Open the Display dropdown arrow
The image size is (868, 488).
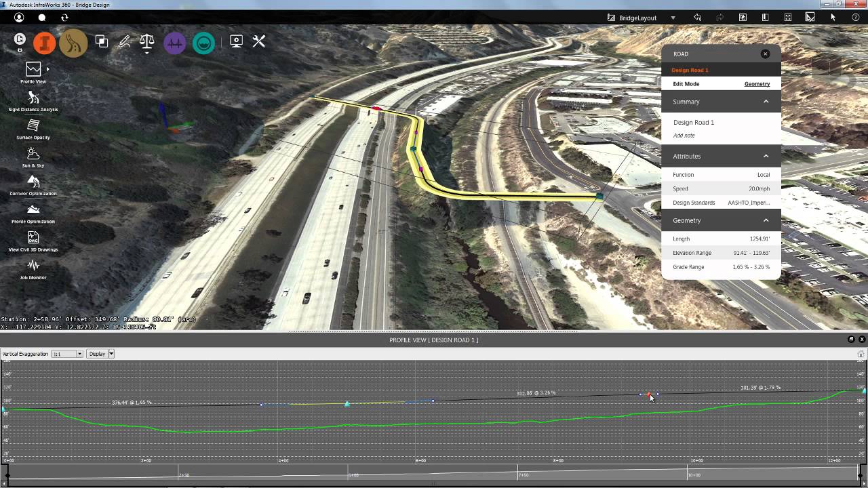tap(111, 354)
